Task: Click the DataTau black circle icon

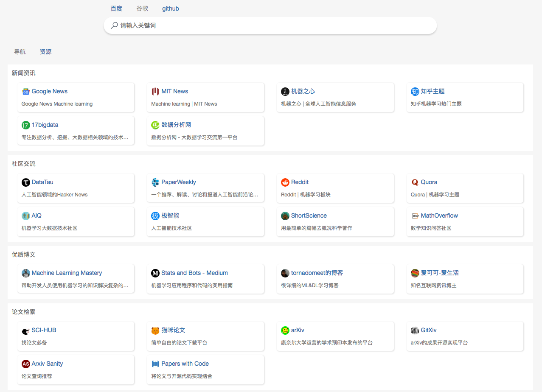Action: pyautogui.click(x=26, y=182)
